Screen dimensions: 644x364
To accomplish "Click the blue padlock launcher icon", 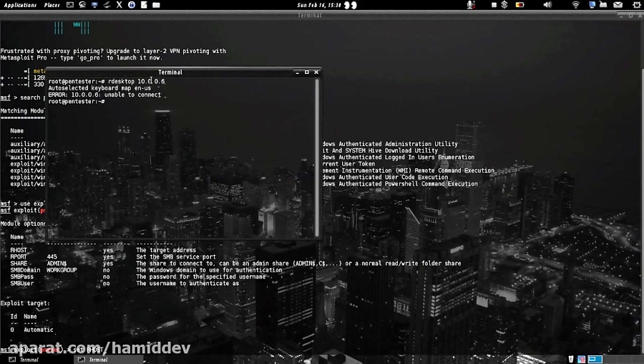I will (x=132, y=5).
